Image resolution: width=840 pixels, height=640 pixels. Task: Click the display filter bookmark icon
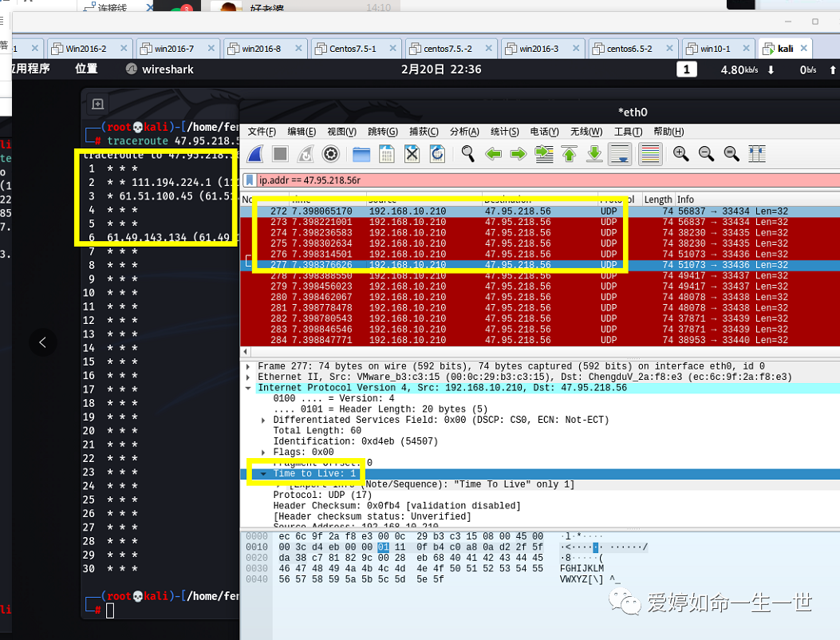point(249,180)
